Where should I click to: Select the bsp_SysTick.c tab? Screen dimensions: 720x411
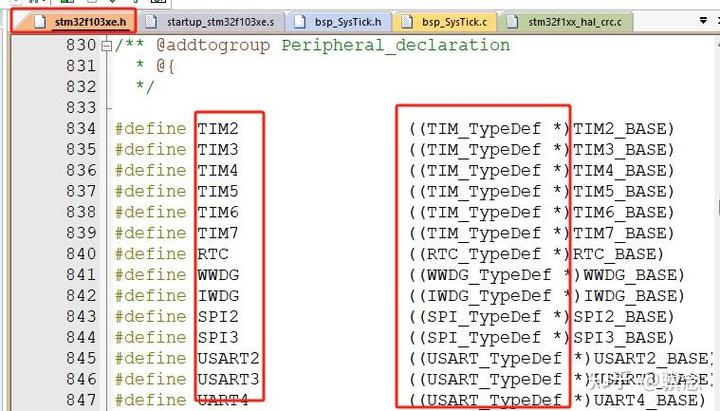[445, 22]
